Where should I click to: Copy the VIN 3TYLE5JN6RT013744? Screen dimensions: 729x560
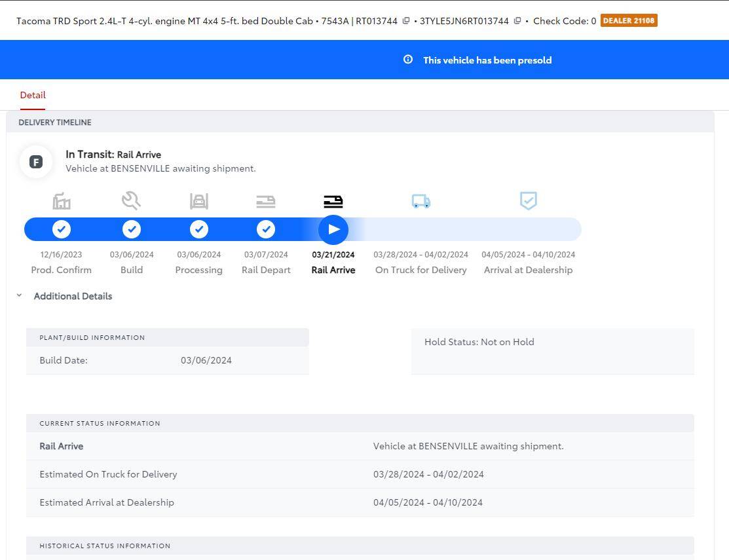pyautogui.click(x=517, y=21)
